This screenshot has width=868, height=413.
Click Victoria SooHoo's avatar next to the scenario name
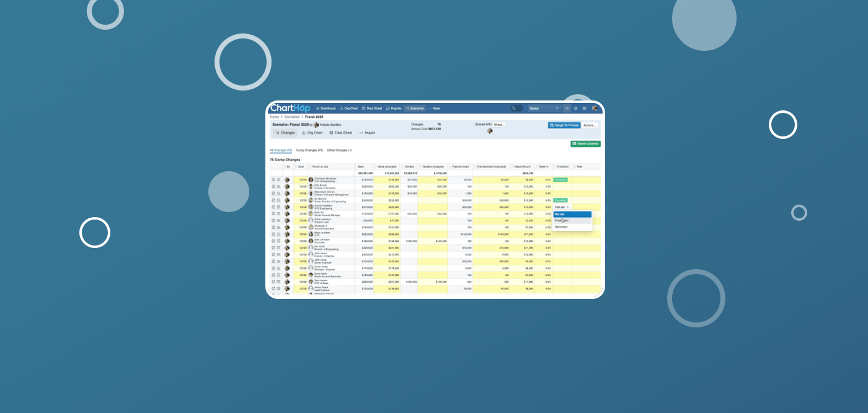(316, 124)
